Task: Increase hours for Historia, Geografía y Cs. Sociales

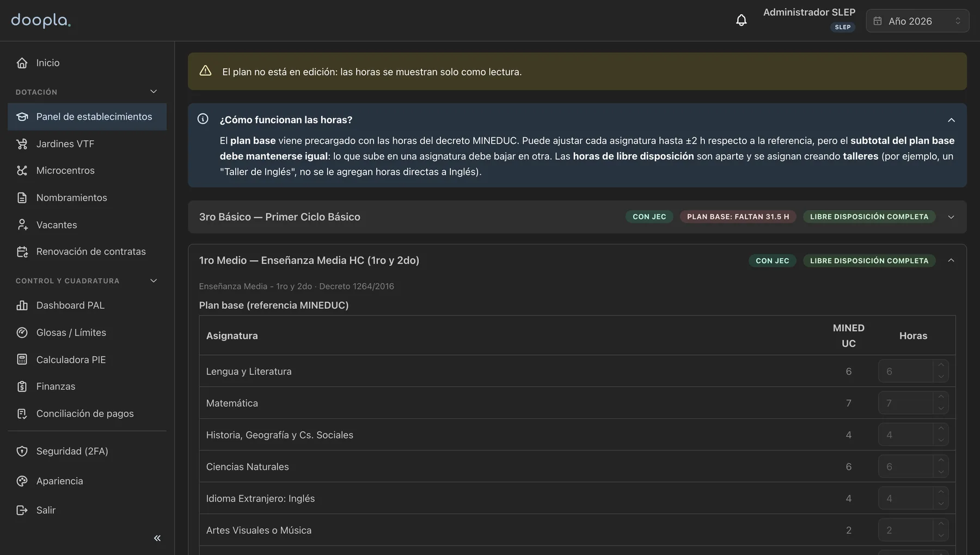Action: pyautogui.click(x=941, y=429)
